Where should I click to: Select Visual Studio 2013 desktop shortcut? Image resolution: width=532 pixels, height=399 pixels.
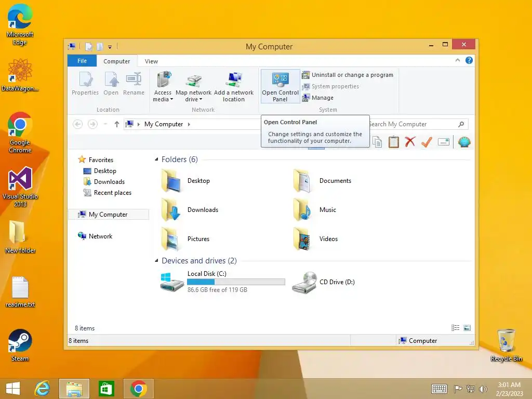20,187
